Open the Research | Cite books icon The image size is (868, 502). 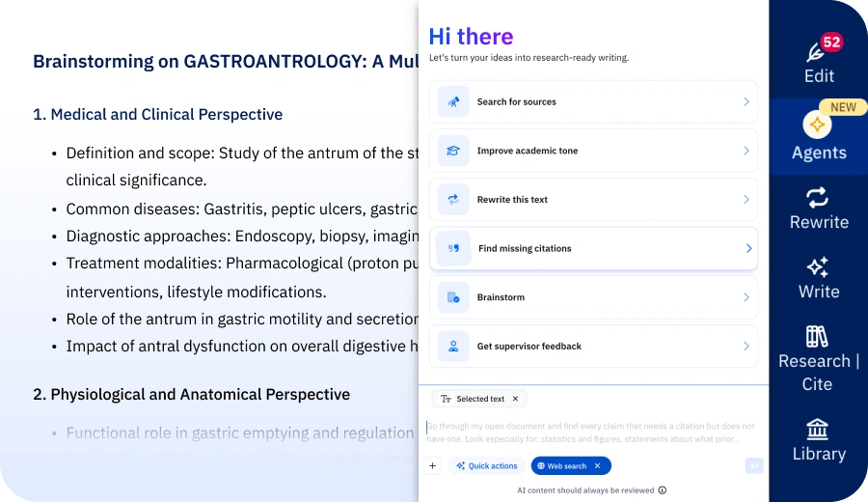pyautogui.click(x=817, y=336)
